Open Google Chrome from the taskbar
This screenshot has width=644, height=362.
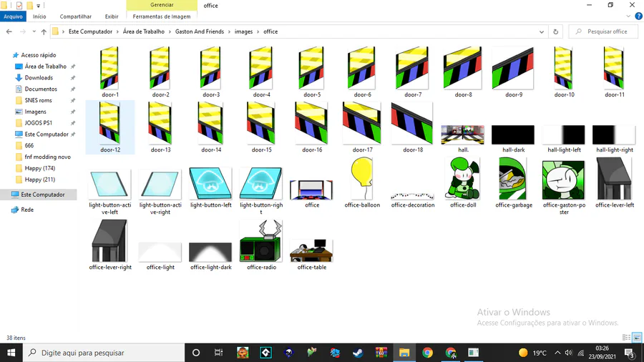(x=428, y=353)
